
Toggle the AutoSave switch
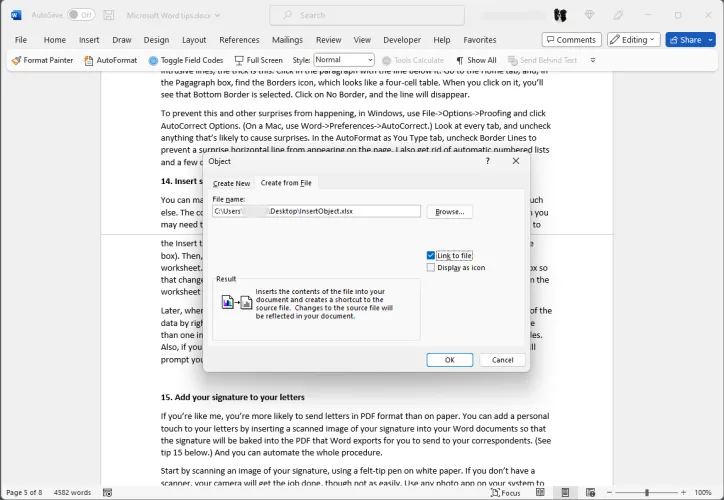coord(81,15)
